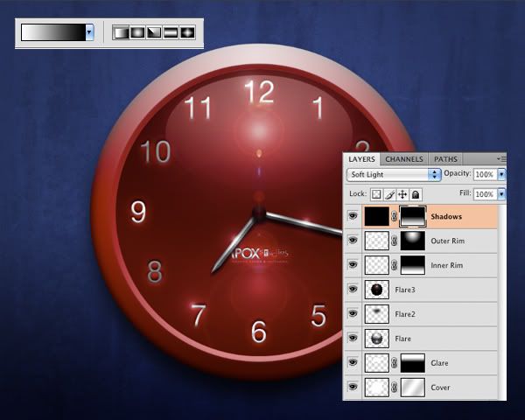Select the Reflected Gradient style icon
The image size is (525, 420).
tap(170, 32)
